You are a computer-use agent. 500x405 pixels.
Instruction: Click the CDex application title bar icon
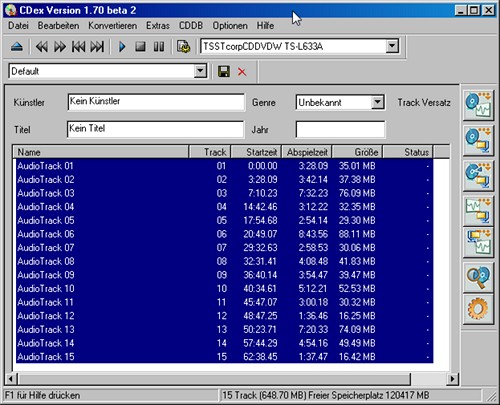point(11,10)
